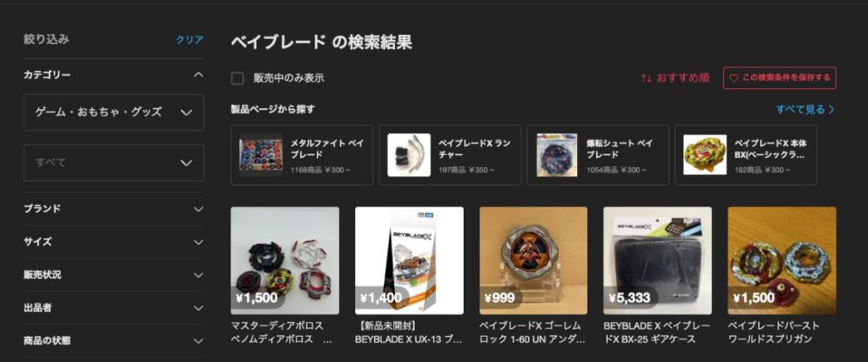Screen dimensions: 868x362
Task: Click この検索条件を保存する button
Action: pos(780,78)
